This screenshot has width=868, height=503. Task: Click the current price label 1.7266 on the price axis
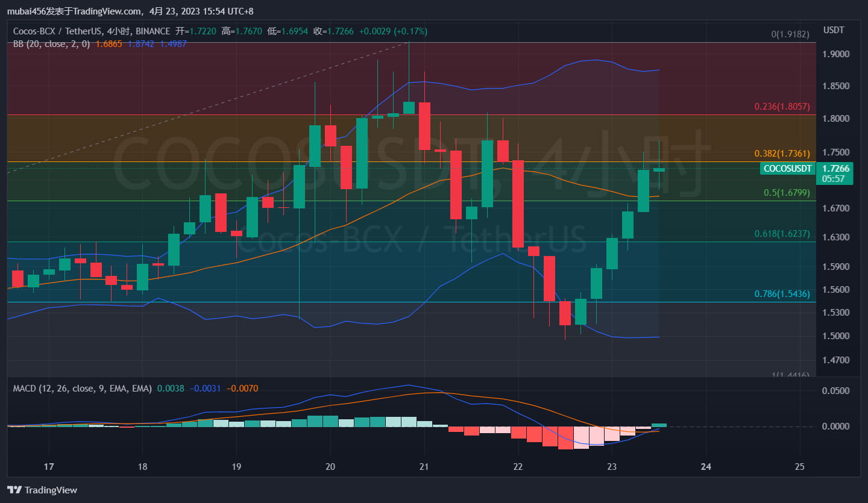pos(835,169)
